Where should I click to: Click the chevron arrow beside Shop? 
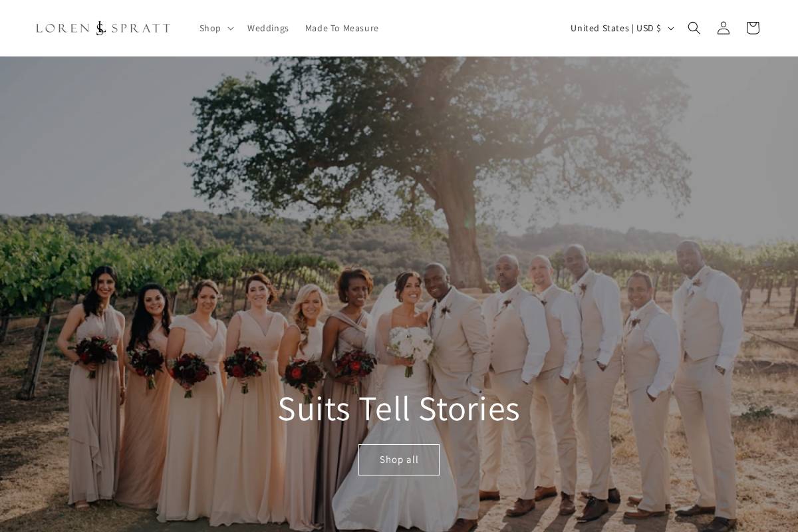(x=230, y=28)
